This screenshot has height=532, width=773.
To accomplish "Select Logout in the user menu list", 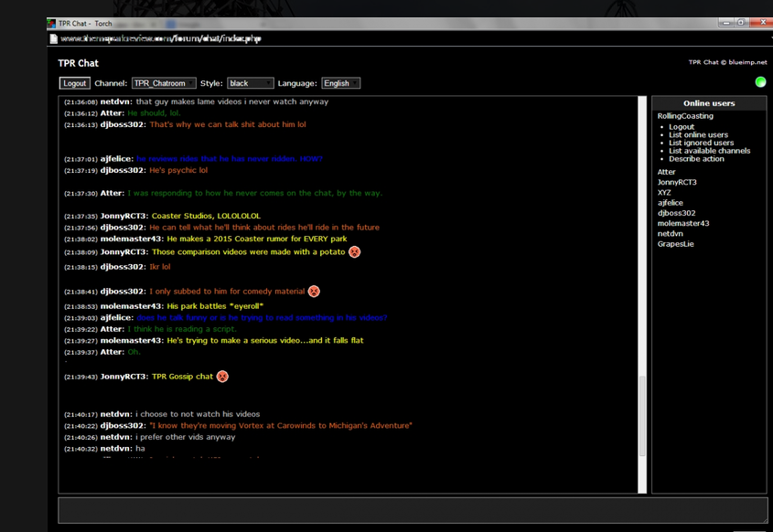I will coord(682,127).
